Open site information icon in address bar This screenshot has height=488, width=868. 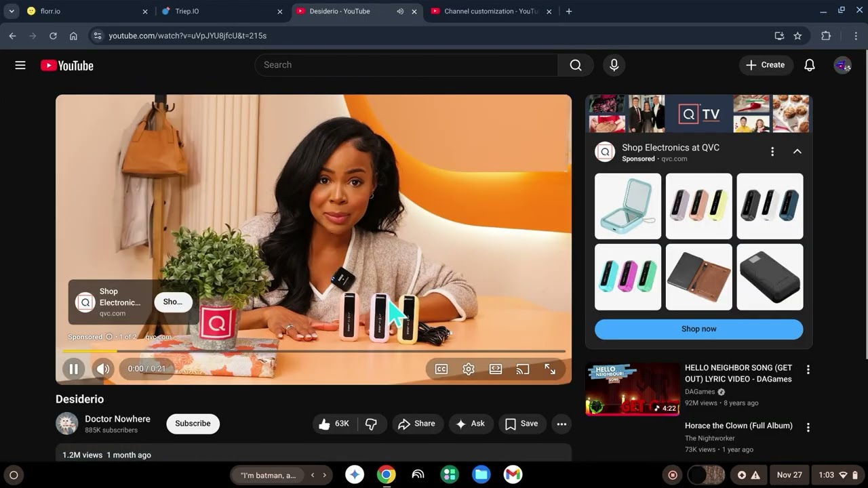[98, 36]
